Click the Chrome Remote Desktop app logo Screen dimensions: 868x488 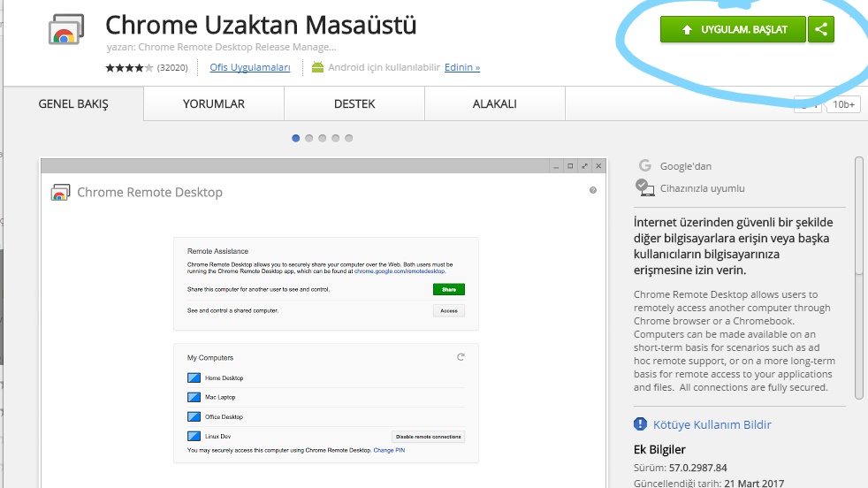tap(66, 29)
